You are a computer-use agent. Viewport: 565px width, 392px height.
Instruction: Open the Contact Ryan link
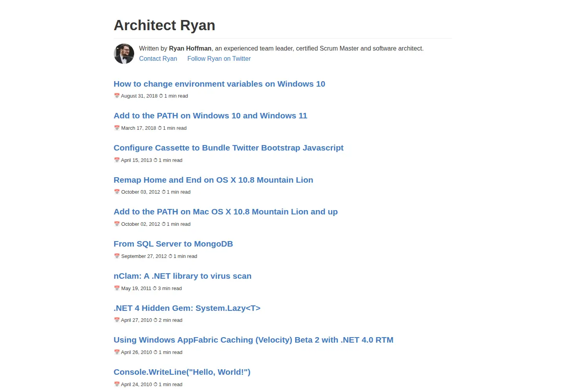tap(158, 58)
